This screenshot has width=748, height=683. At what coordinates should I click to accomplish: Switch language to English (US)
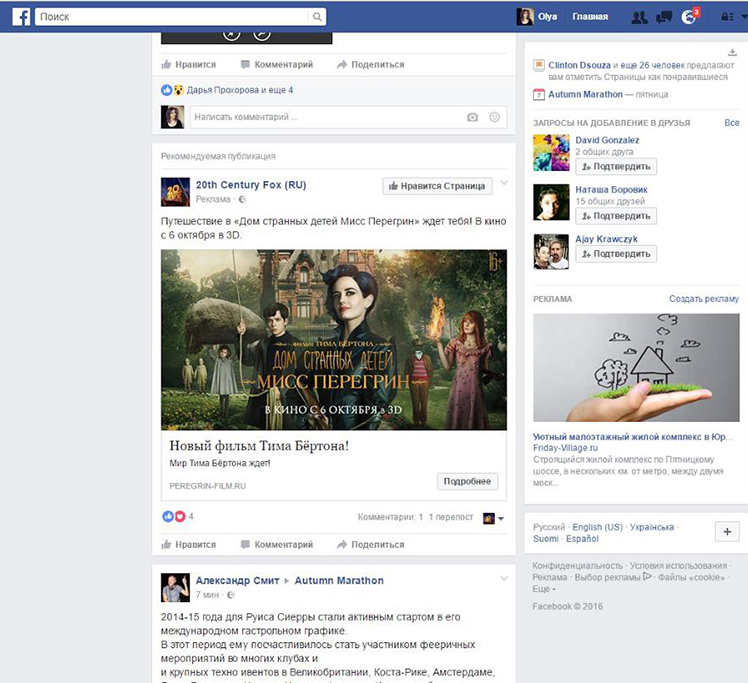598,527
